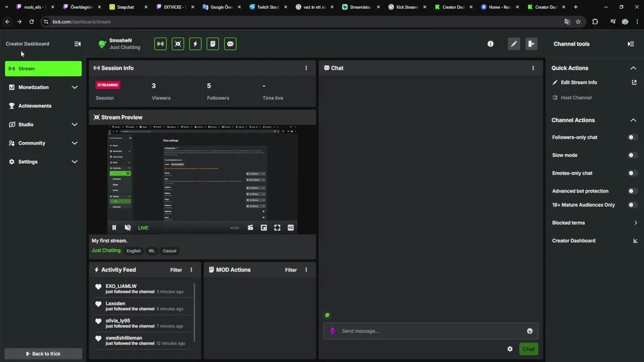Click the icon right of the pencil

pos(531,44)
